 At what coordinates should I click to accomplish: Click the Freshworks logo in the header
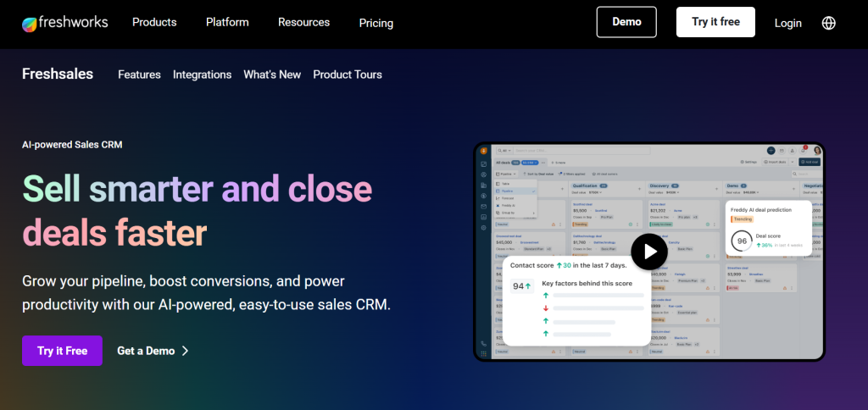pyautogui.click(x=64, y=23)
